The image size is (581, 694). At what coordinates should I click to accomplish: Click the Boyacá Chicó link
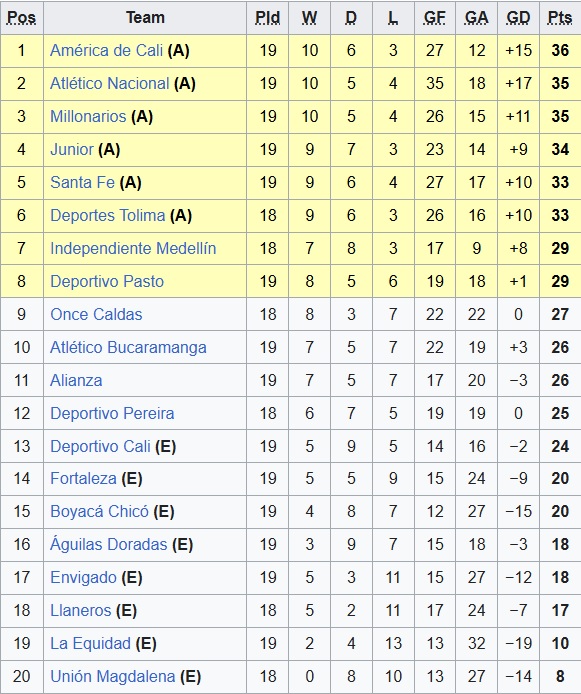(100, 512)
